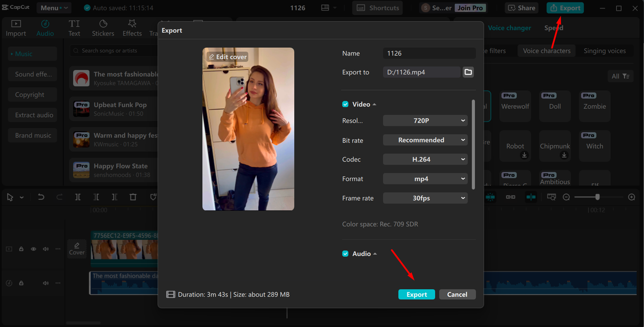Select Extract audio in the sidebar
This screenshot has height=327, width=644.
pos(33,115)
